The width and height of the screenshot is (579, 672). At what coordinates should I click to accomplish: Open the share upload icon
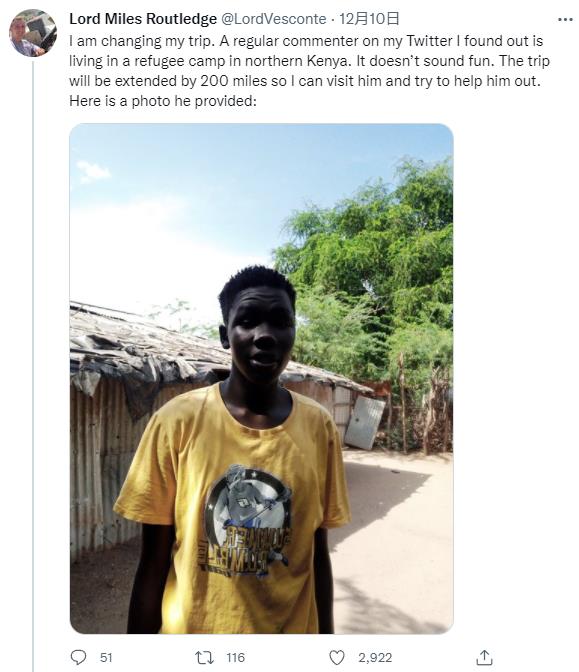(484, 657)
